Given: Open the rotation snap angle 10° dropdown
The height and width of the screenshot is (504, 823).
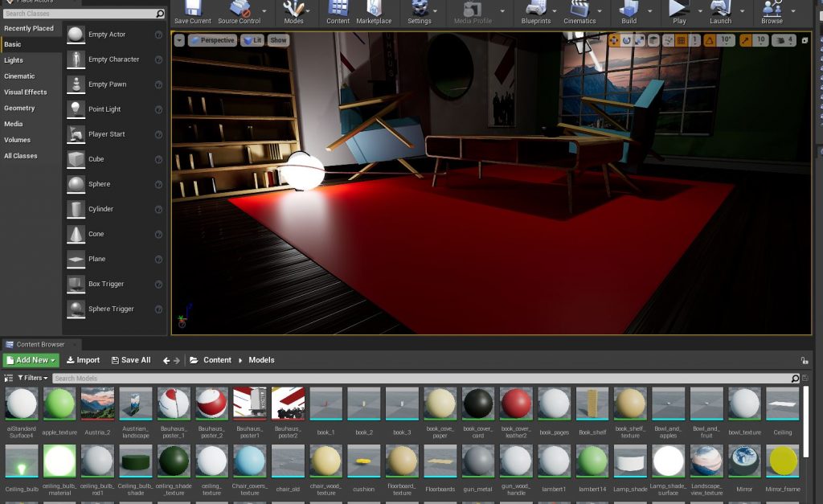Looking at the screenshot, I should 726,40.
